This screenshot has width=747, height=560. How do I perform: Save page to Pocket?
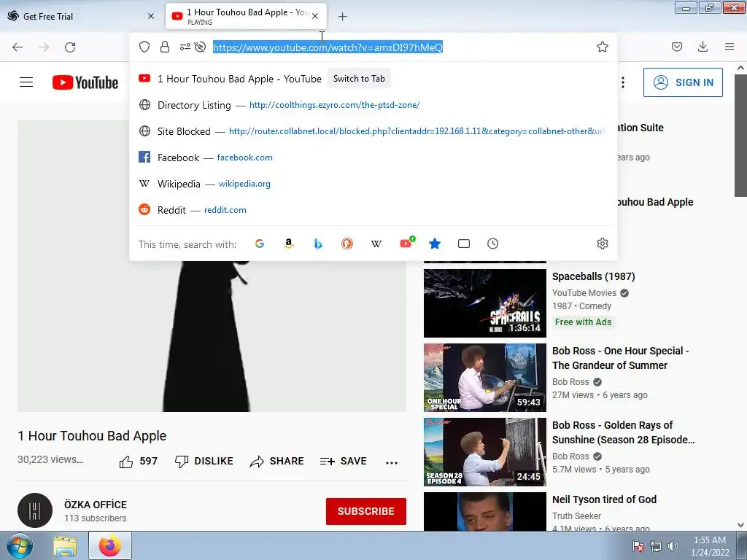click(676, 47)
